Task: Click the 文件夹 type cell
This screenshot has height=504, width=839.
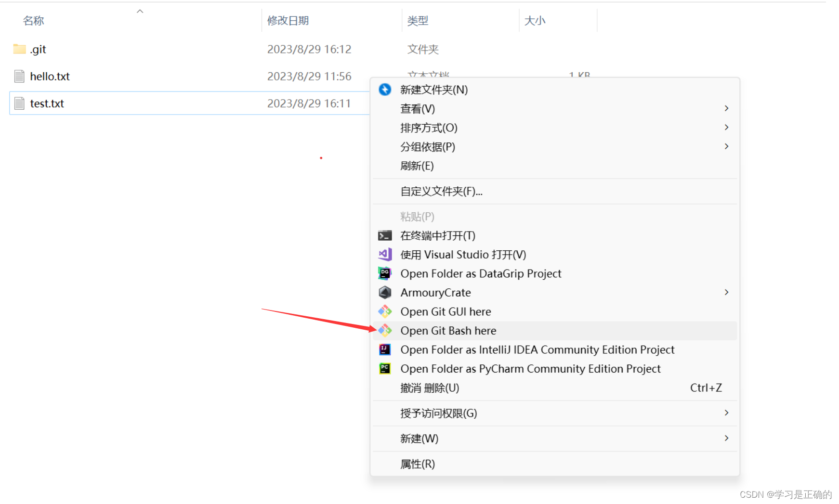Action: pyautogui.click(x=423, y=49)
